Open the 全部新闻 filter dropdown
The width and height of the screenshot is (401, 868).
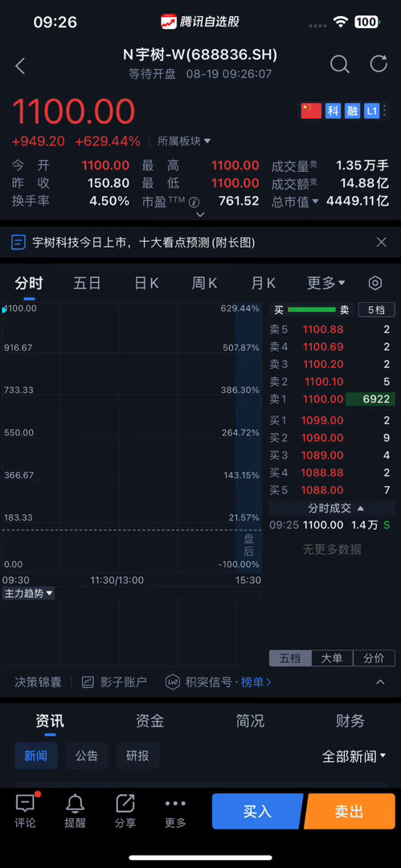coord(354,756)
